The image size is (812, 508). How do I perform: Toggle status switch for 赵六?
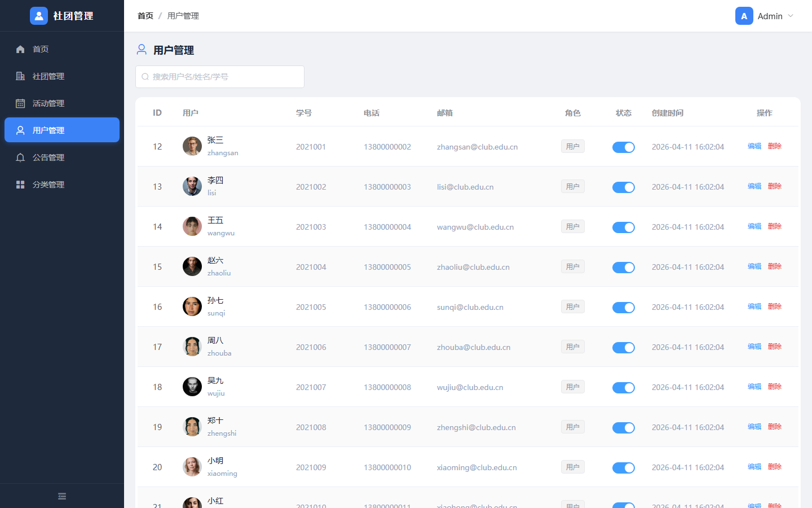[624, 268]
